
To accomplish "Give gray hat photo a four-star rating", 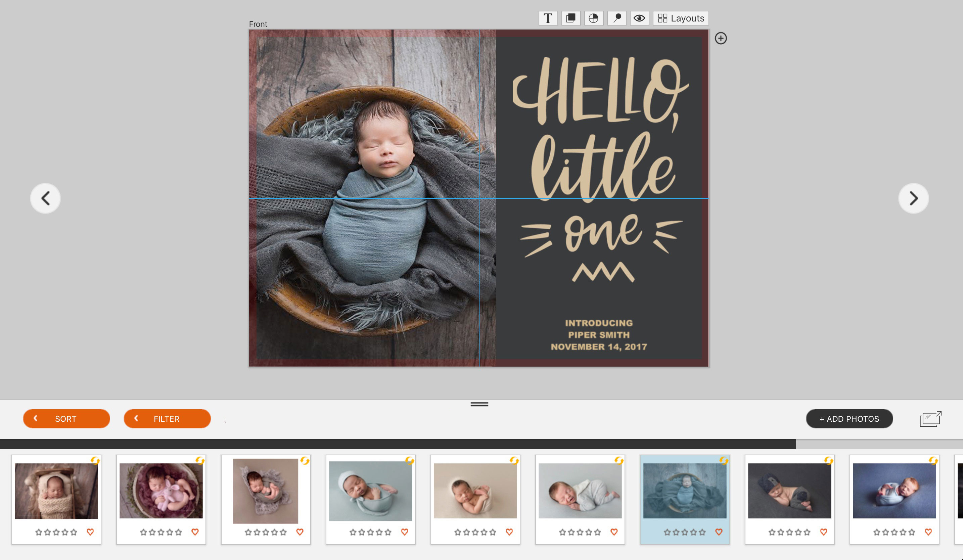I will point(798,532).
